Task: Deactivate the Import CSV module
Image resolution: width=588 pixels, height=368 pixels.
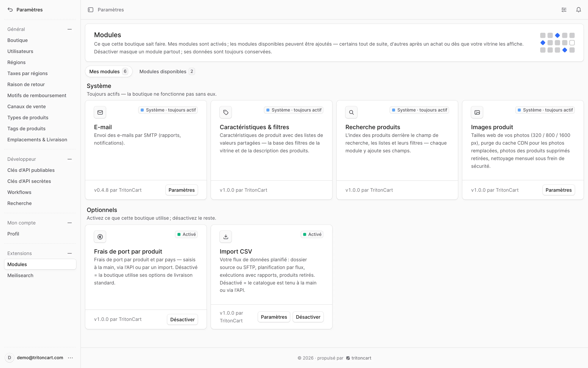Action: pos(308,317)
